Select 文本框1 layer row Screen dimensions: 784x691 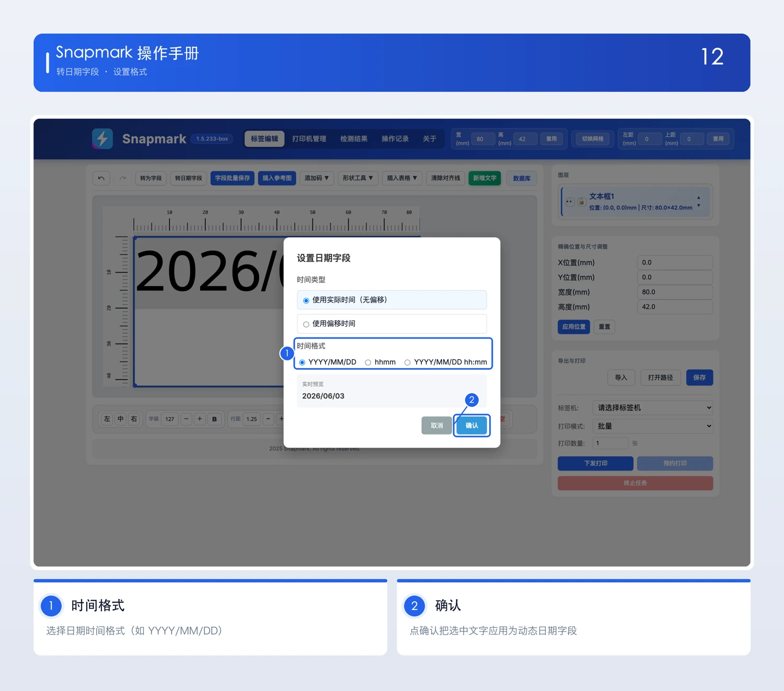[x=636, y=202]
